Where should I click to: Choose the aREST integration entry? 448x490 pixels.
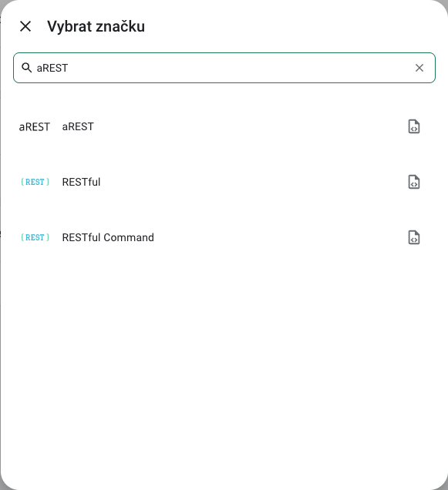(224, 126)
